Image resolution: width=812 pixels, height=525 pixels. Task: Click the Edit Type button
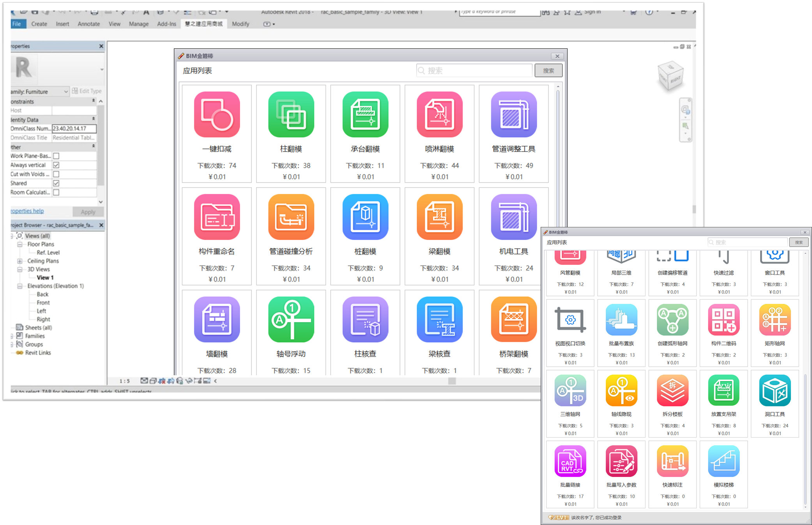click(x=87, y=91)
